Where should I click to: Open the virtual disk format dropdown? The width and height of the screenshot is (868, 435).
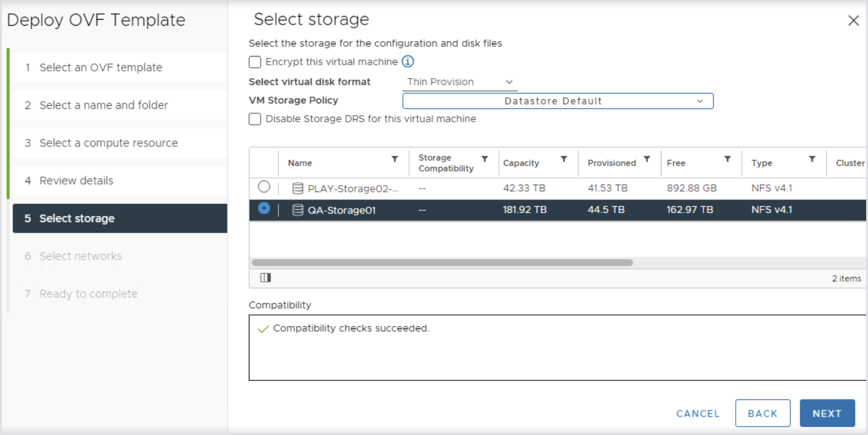tap(459, 82)
